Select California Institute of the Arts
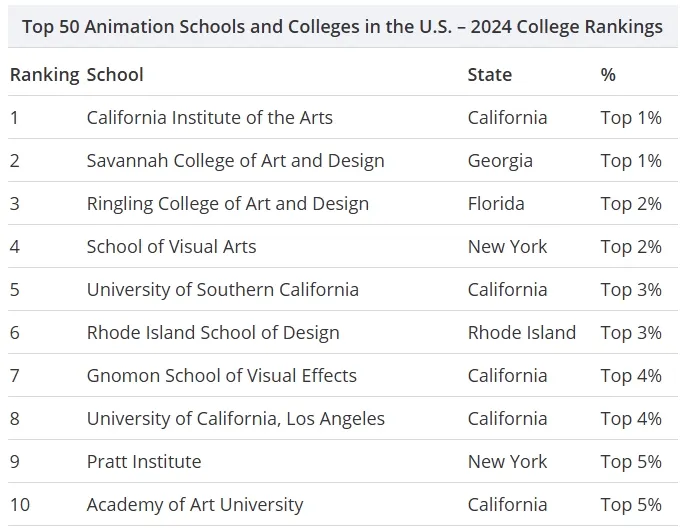The image size is (680, 528). (x=209, y=117)
